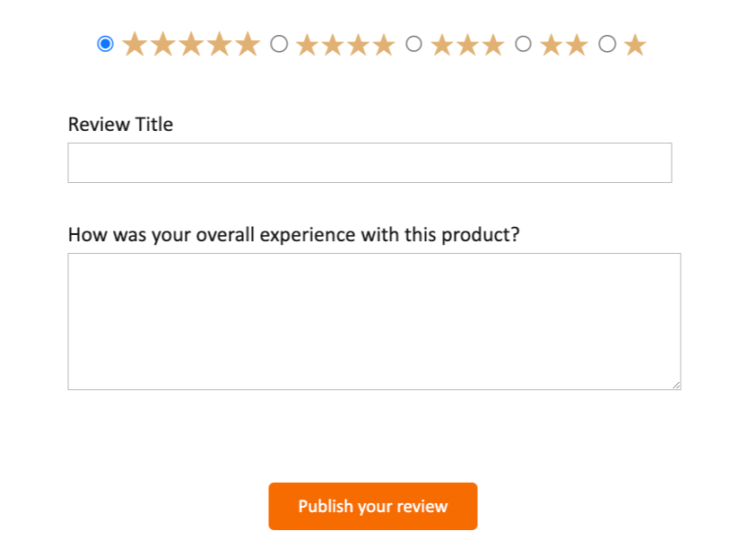Screen dimensions: 756x557
Task: Click the last star of the five-star group
Action: click(x=248, y=44)
